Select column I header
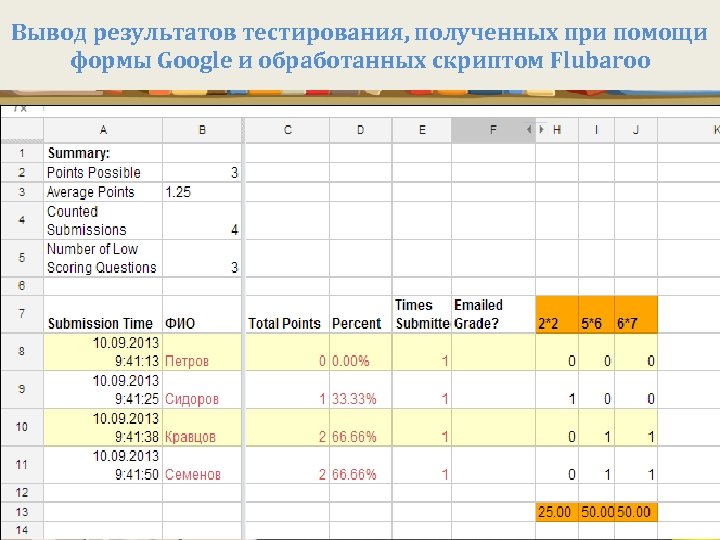The image size is (720, 540). (x=596, y=130)
